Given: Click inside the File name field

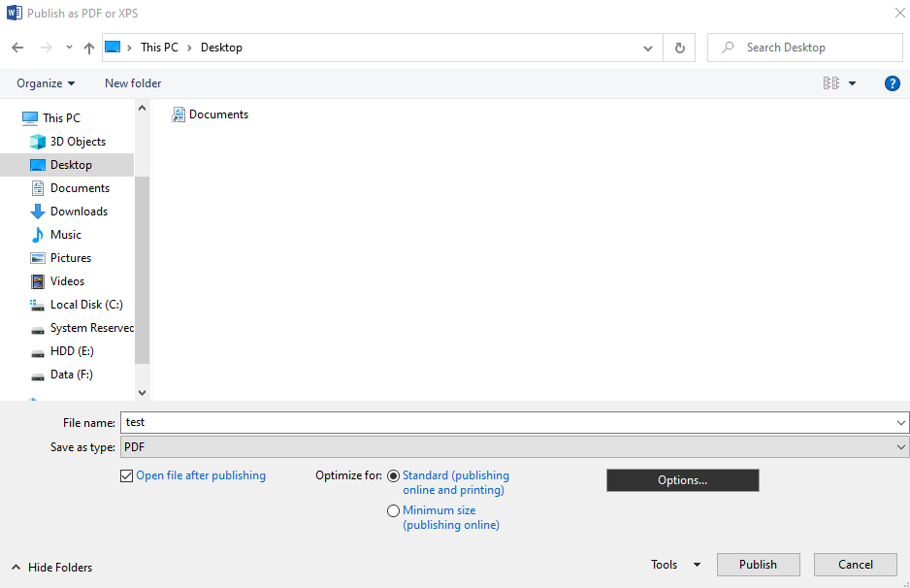Looking at the screenshot, I should click(388, 422).
